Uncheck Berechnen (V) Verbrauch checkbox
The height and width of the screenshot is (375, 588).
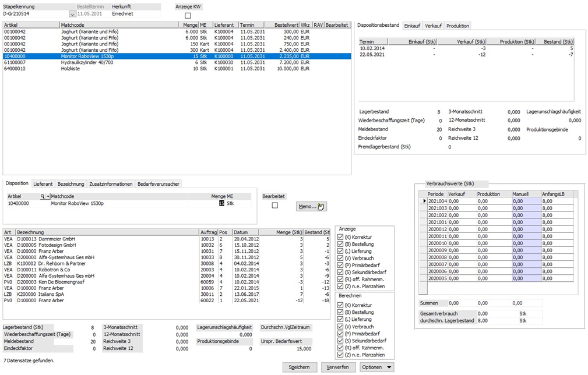click(x=341, y=327)
